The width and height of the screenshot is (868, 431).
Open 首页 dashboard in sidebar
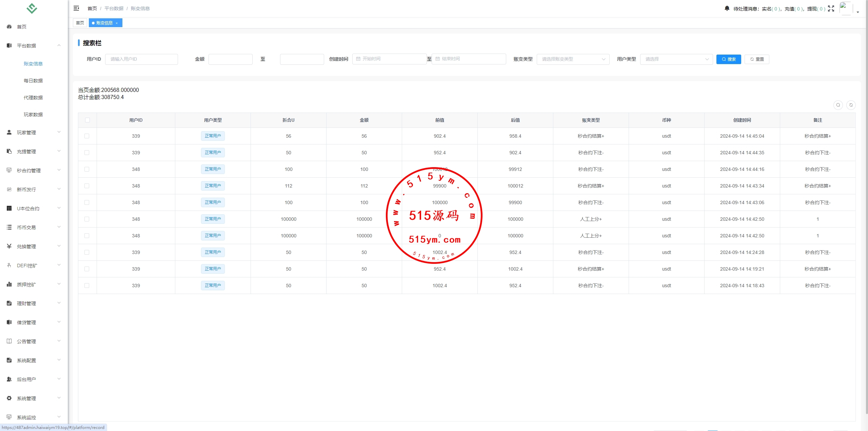[22, 27]
